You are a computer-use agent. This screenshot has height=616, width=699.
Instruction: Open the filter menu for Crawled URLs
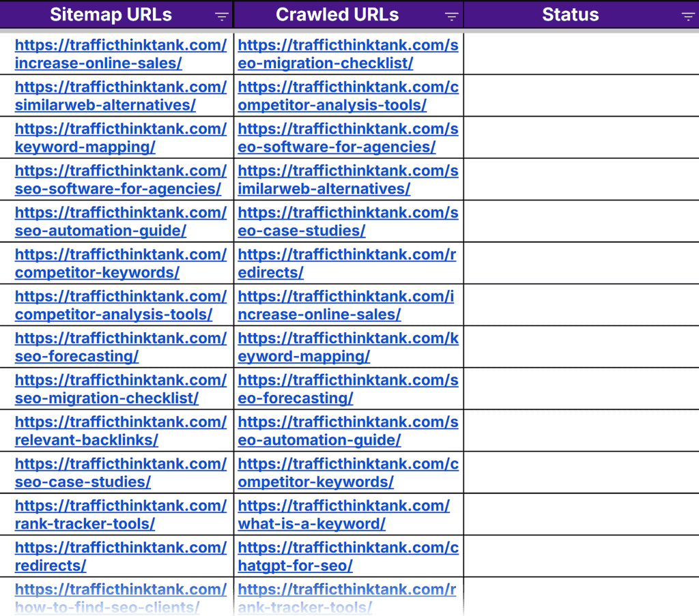click(452, 15)
